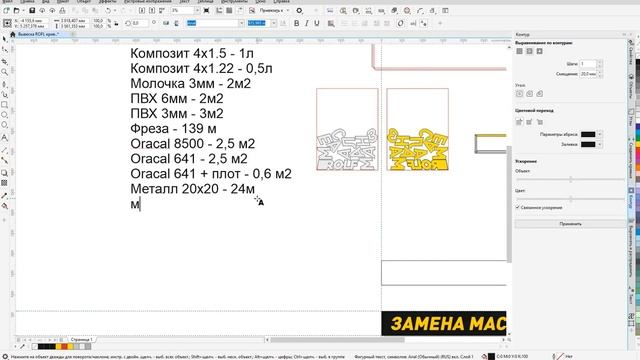Select the Freehand drawing tool
This screenshot has width=640, height=360.
(4, 84)
